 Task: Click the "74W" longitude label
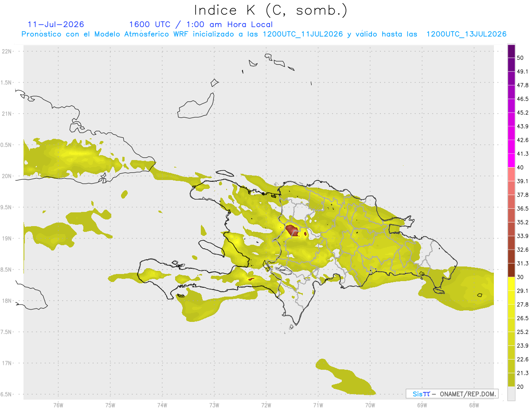coord(162,405)
